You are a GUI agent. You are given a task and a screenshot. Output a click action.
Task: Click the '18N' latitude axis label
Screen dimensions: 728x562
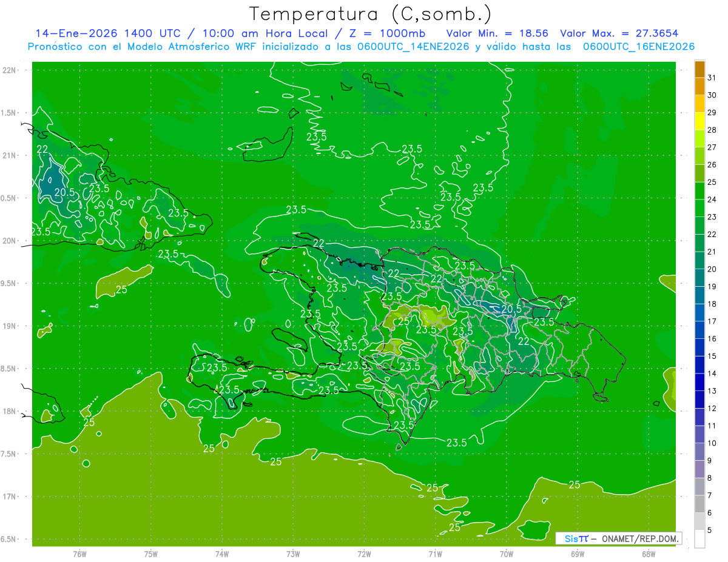tap(9, 411)
